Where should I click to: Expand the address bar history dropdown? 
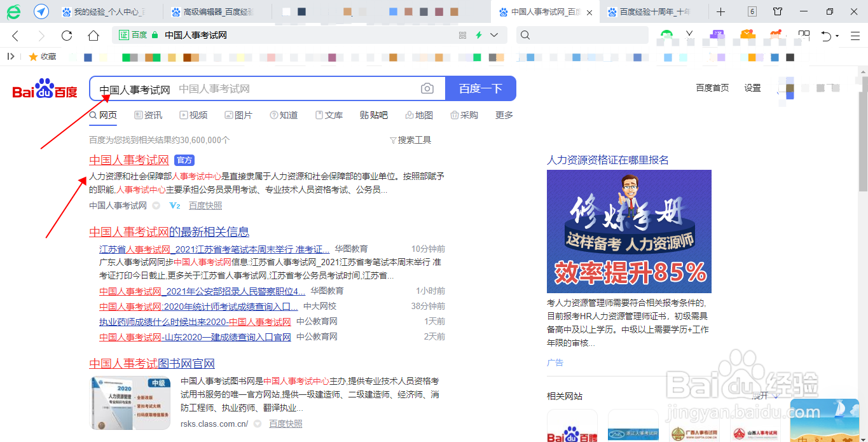tap(494, 35)
